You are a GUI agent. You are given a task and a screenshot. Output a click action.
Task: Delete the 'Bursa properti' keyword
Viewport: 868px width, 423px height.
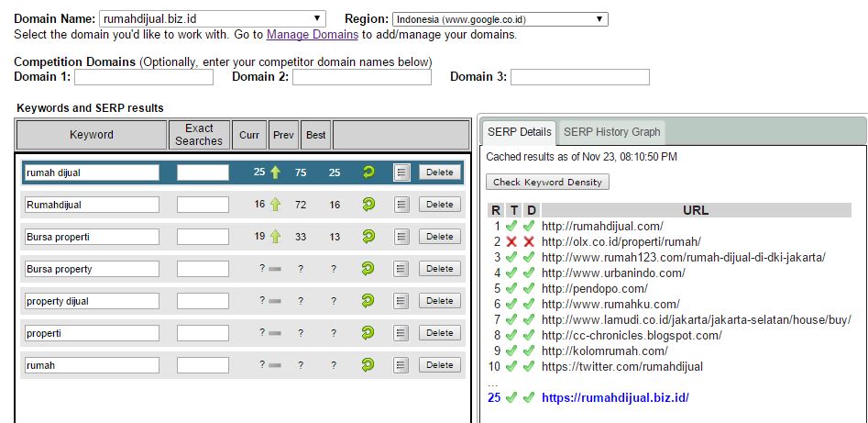click(x=440, y=237)
